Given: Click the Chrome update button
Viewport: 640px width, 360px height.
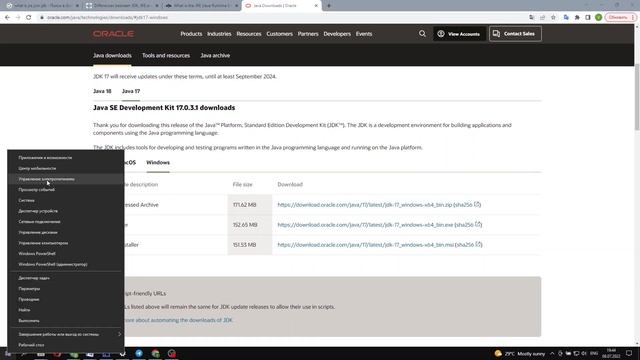Looking at the screenshot, I should coord(620,18).
